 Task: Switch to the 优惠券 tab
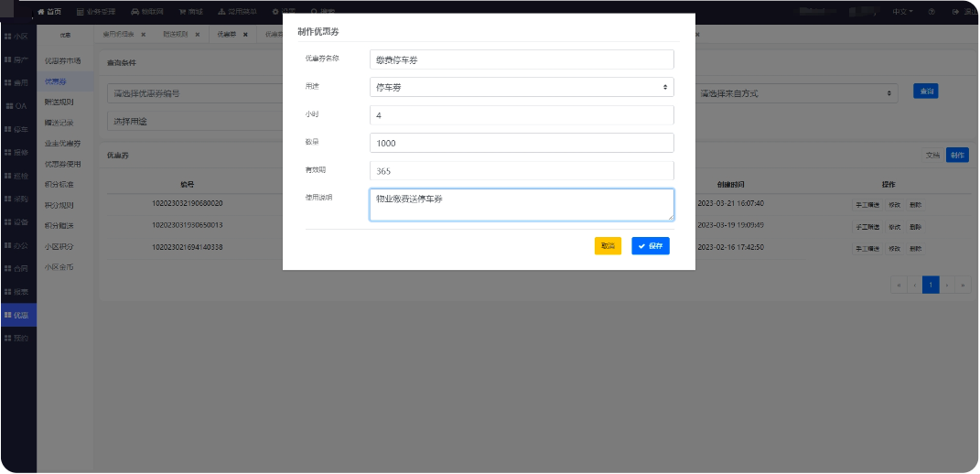(x=226, y=35)
